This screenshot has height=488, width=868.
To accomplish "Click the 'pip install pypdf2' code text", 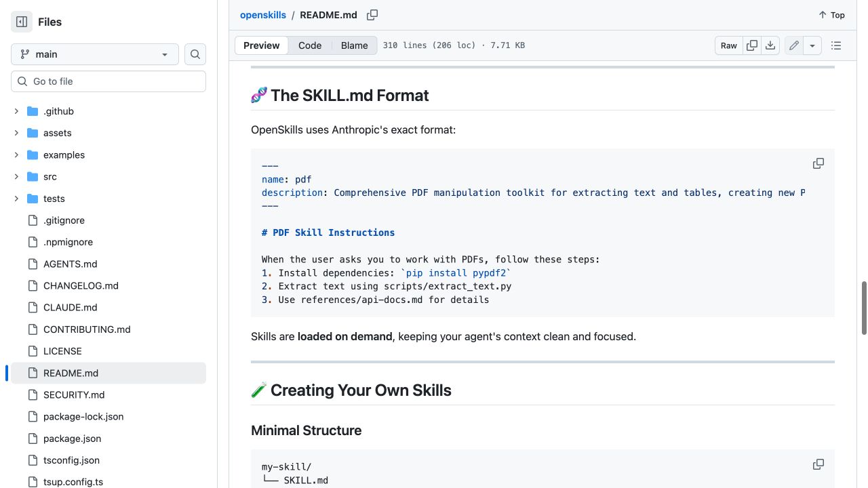I will click(x=456, y=272).
